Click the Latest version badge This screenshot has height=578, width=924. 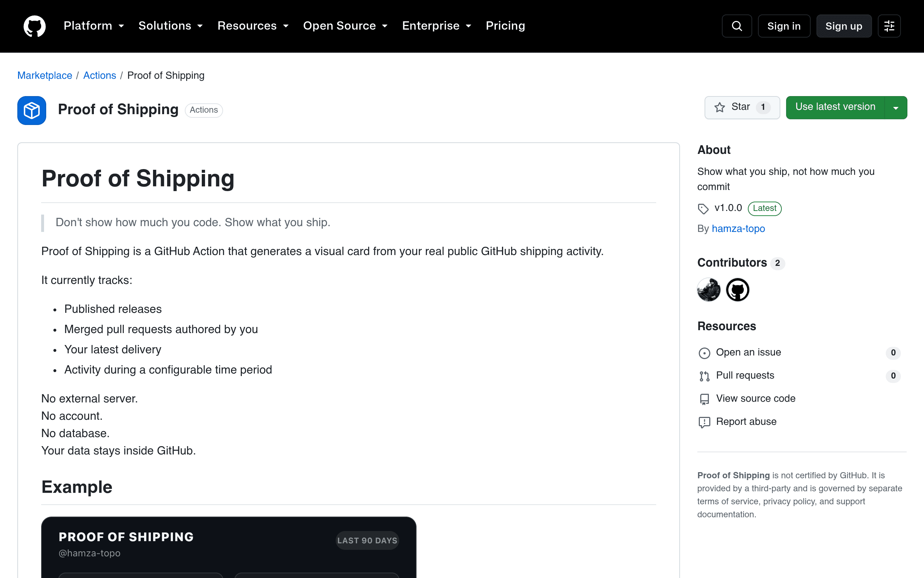[764, 208]
